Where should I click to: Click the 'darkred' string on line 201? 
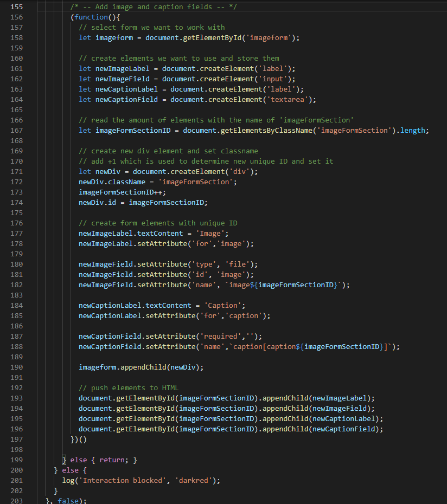194,480
